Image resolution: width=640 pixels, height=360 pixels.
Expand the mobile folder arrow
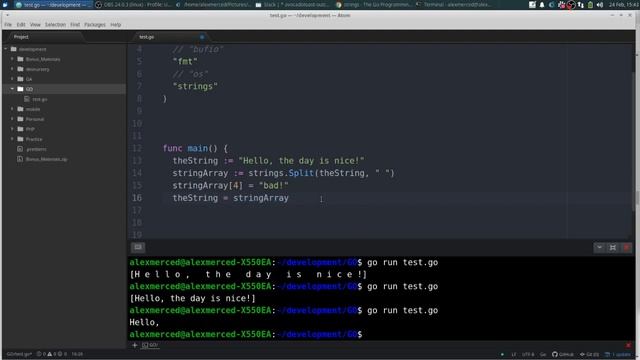point(12,109)
